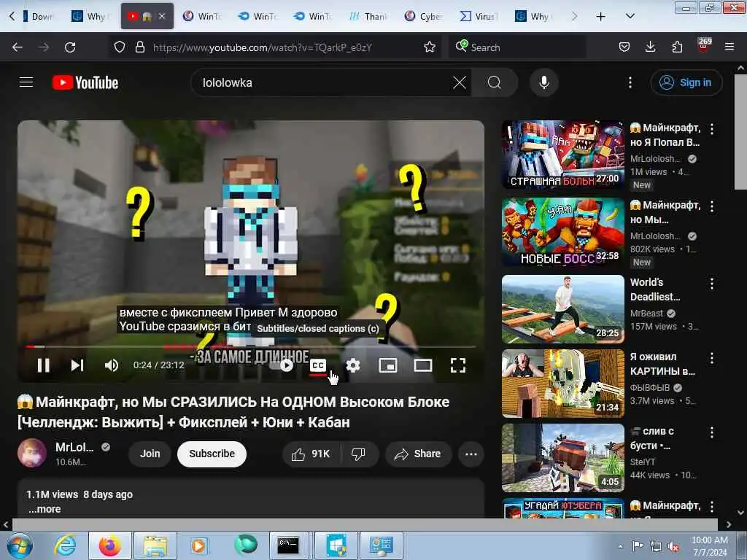Open the Windows Start menu

(x=19, y=546)
